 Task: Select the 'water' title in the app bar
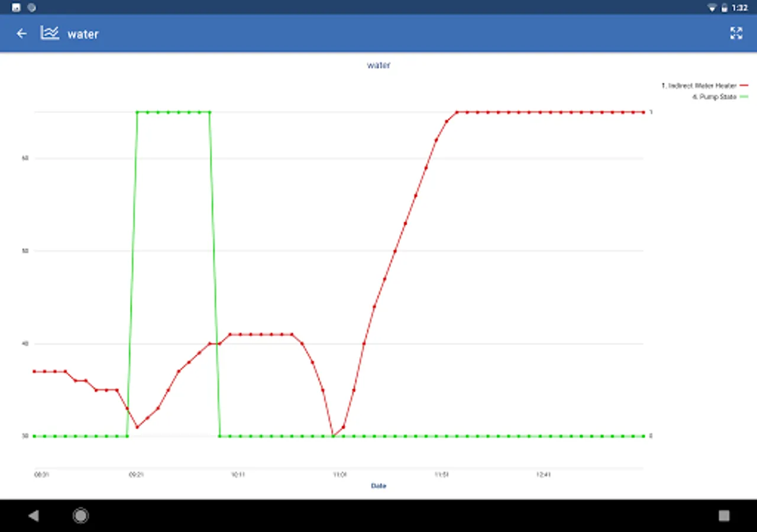click(83, 34)
